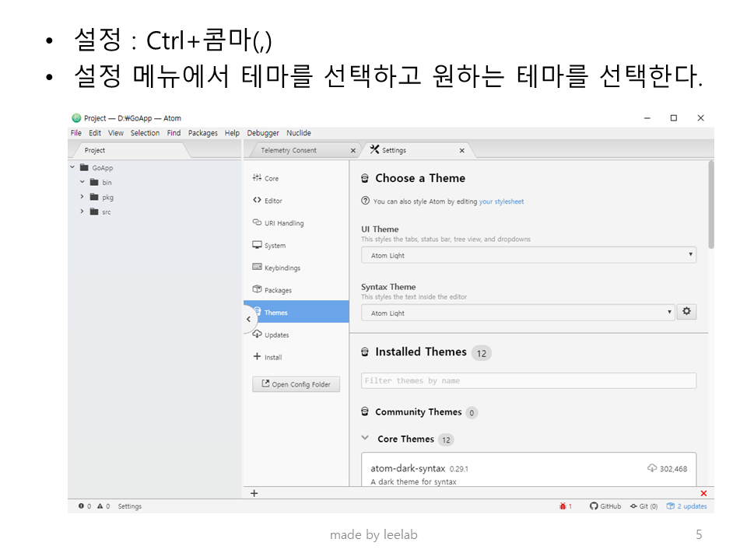Click the Settings label in status bar

tap(130, 506)
